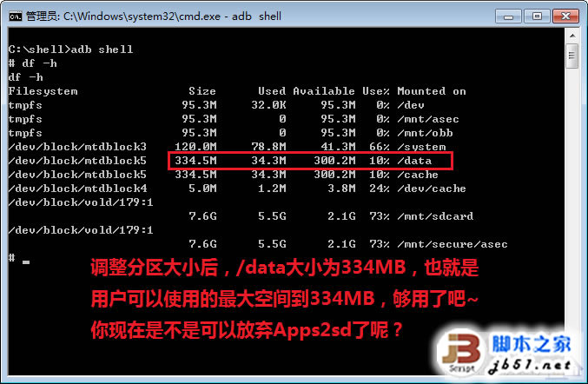
Task: Click the /mnt/sdcard mount entry
Action: [435, 216]
